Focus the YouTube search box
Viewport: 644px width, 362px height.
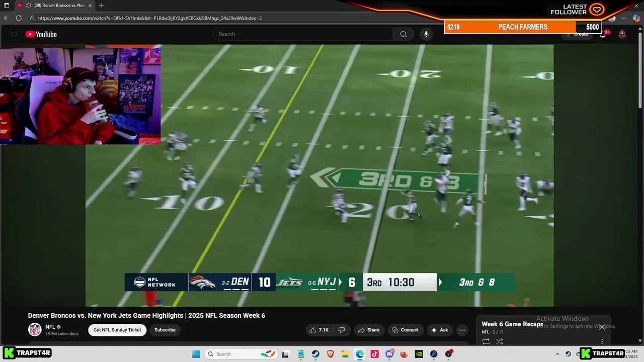[x=303, y=34]
